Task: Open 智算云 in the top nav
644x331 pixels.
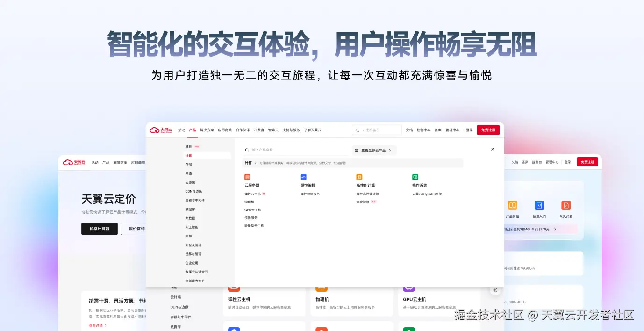Action: (273, 130)
